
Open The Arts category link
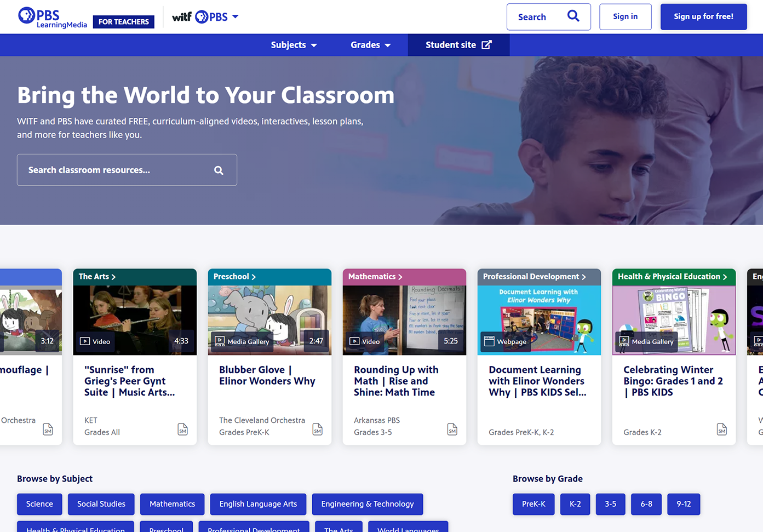97,277
